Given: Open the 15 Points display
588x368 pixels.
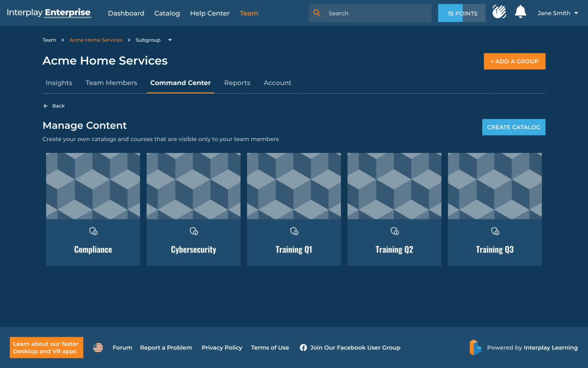Looking at the screenshot, I should click(x=461, y=13).
